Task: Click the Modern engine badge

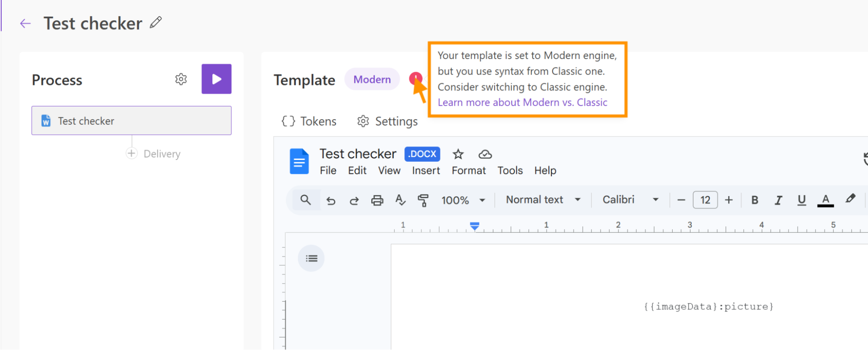Action: [372, 80]
